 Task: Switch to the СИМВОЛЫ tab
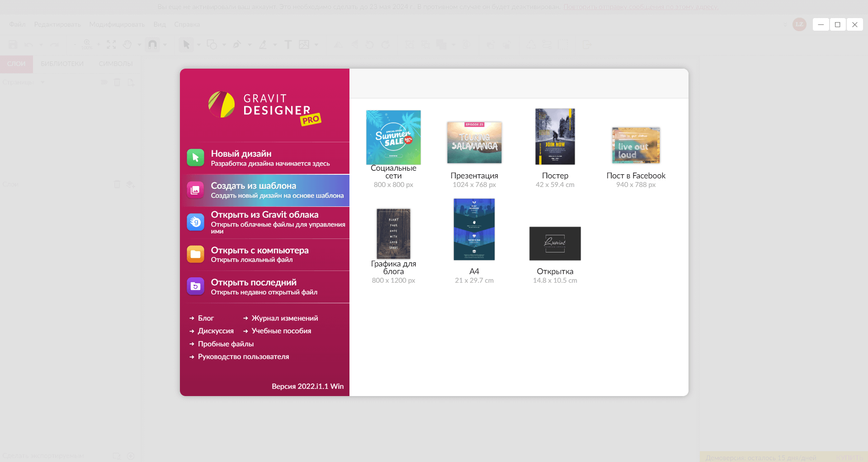point(116,64)
